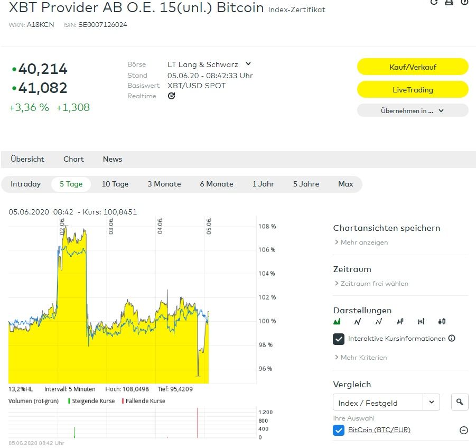Select the 5 Tage time range
This screenshot has height=448, width=476.
pos(71,184)
